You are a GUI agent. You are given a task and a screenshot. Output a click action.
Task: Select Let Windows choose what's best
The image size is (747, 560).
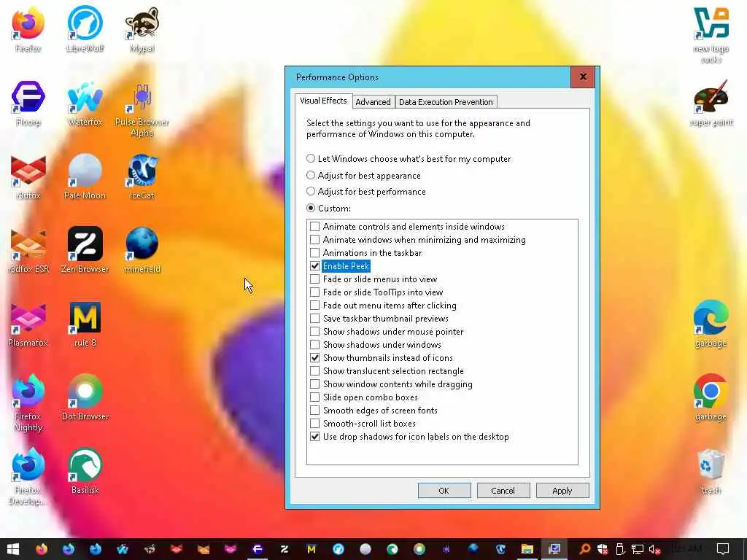[x=409, y=158]
